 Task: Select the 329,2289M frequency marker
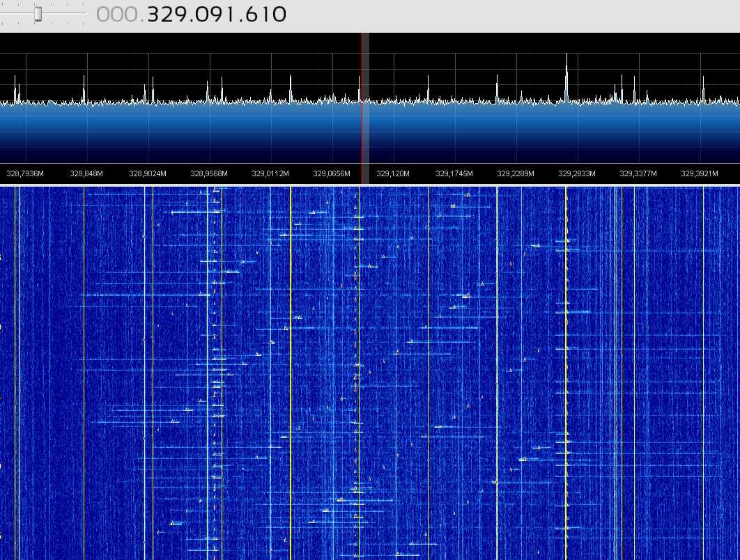516,173
